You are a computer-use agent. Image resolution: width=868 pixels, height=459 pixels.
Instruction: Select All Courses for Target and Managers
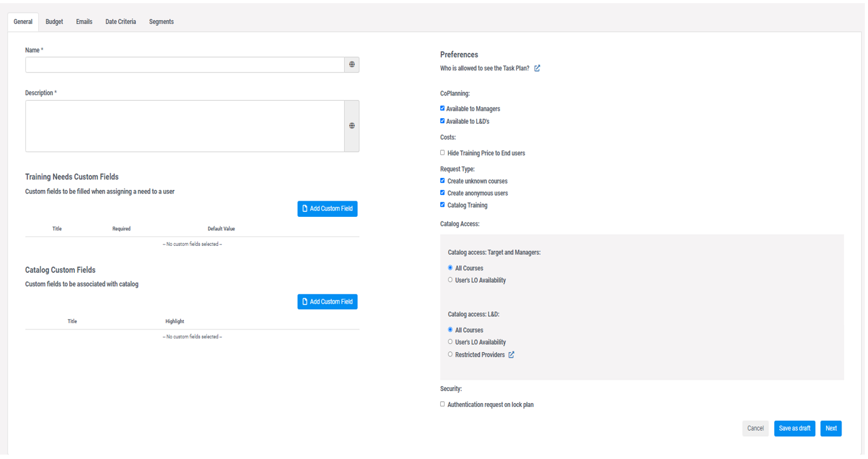(450, 268)
